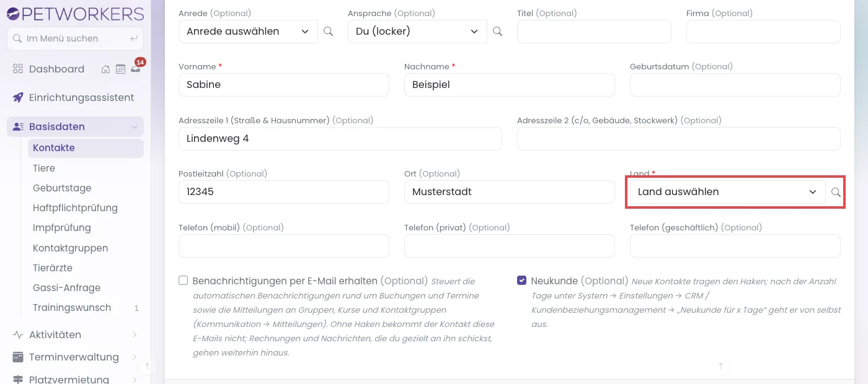Collapse the Basisdaten menu section

coord(76,127)
